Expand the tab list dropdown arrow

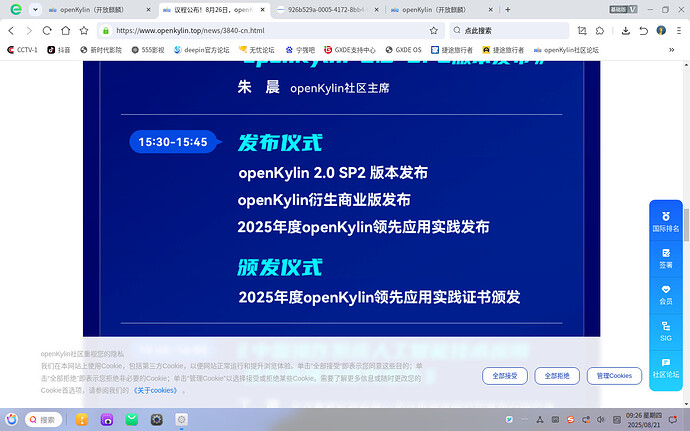coord(35,9)
